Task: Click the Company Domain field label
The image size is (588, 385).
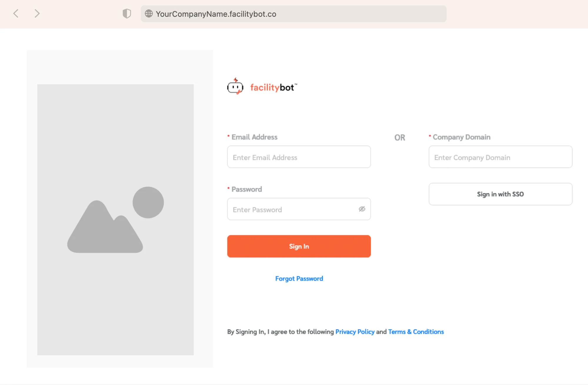Action: coord(461,137)
